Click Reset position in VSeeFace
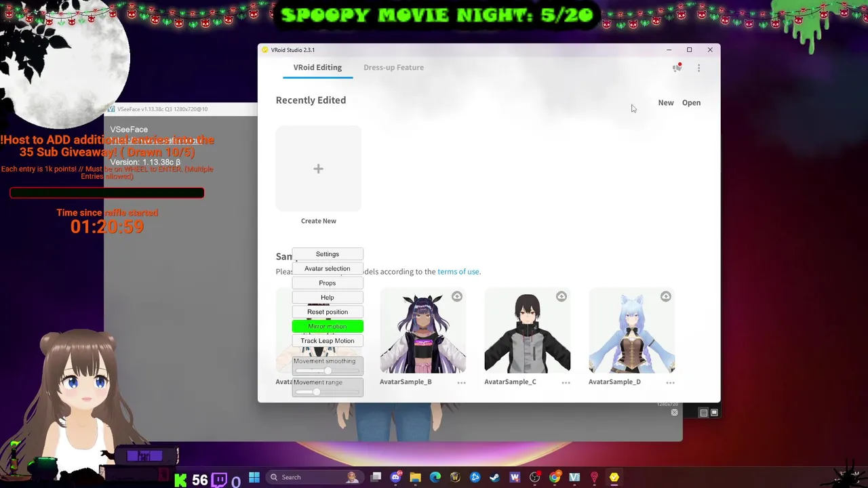Screen dimensions: 868x488 [x=328, y=312]
